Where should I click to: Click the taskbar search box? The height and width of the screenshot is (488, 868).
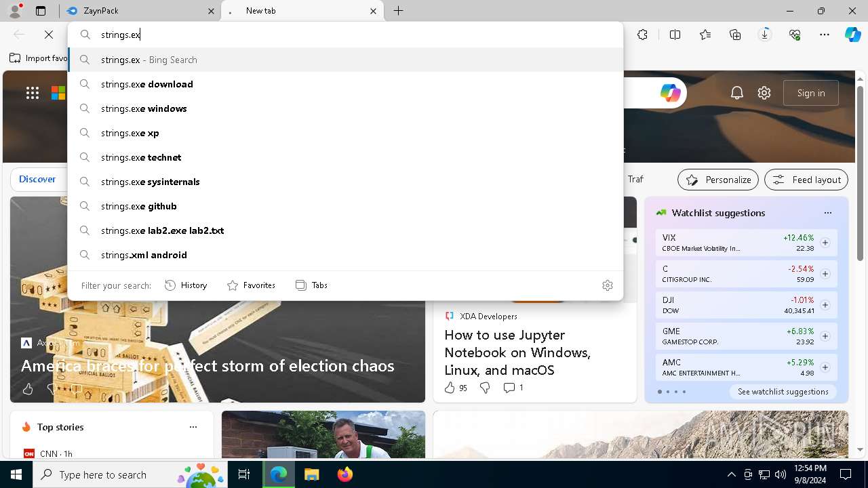coord(132,474)
